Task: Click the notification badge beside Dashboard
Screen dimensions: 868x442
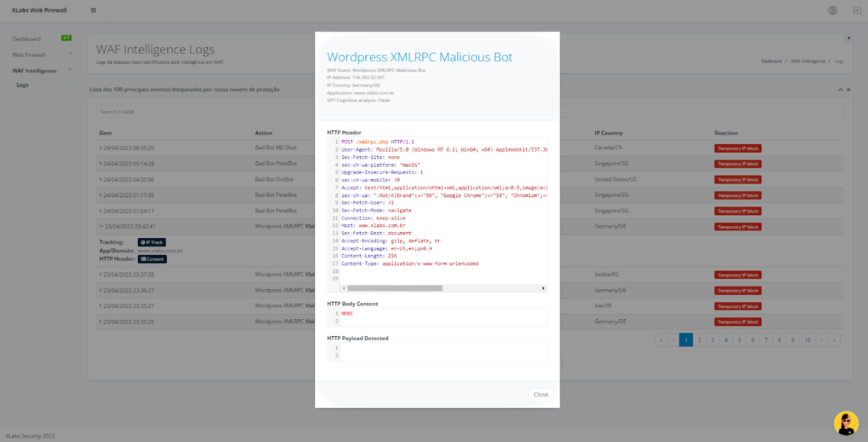Action: (x=65, y=38)
